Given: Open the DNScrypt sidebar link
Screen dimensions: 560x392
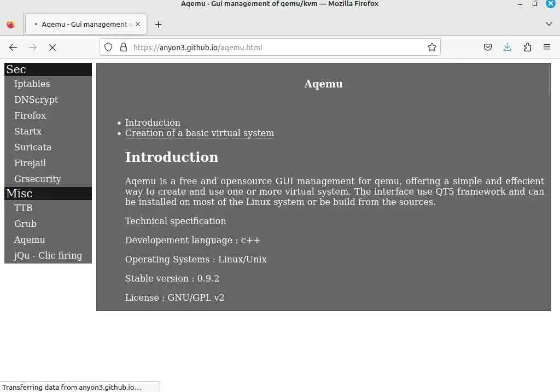Looking at the screenshot, I should coord(36,100).
